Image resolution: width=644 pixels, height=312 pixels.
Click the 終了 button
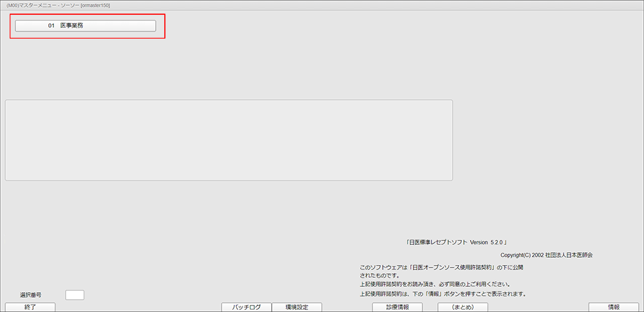(x=30, y=307)
